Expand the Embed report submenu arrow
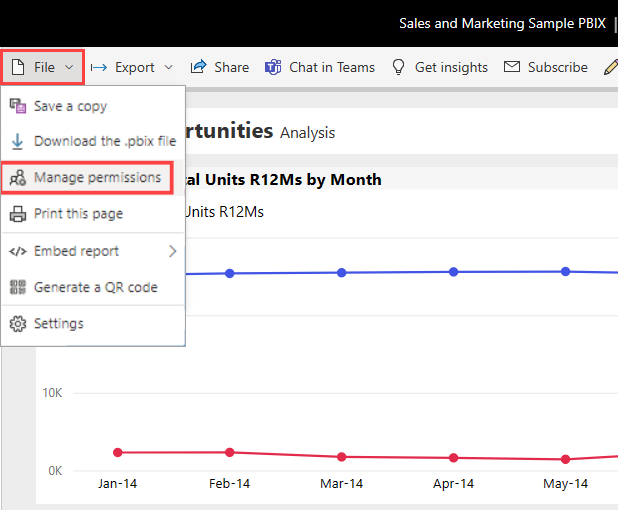The height and width of the screenshot is (510, 618). [x=172, y=251]
